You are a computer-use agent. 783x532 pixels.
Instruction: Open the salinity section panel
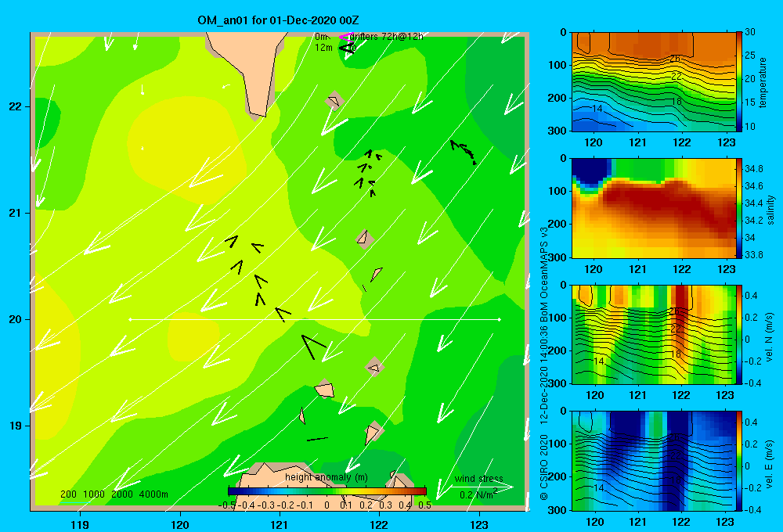(x=653, y=208)
